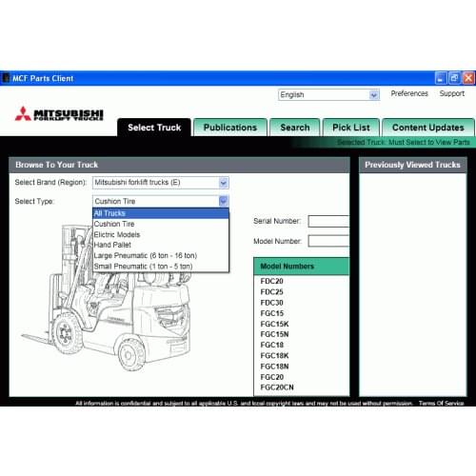
Task: Click the Mitsubishi forklift trucks (E) combo box
Action: (161, 183)
